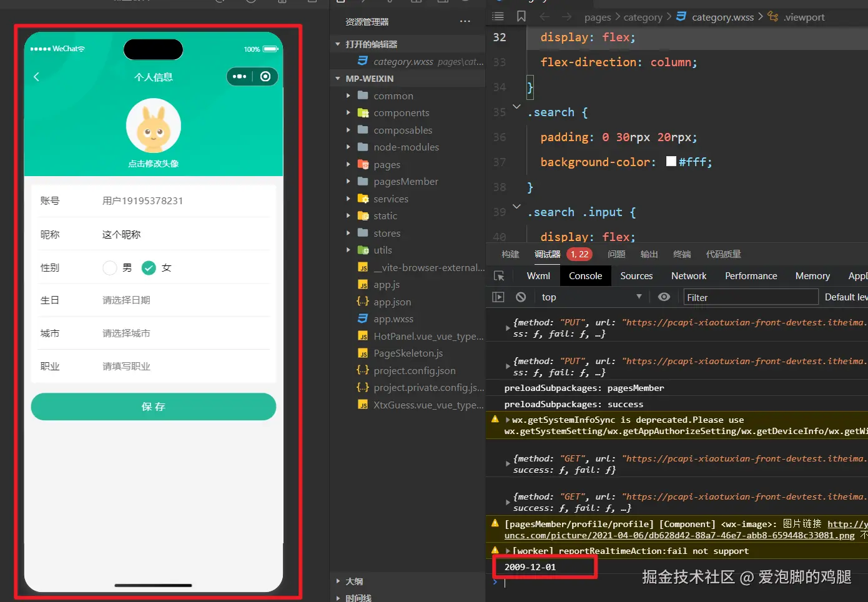Screen dimensions: 868x602
Task: Navigate forward with editor right arrow
Action: pos(567,17)
